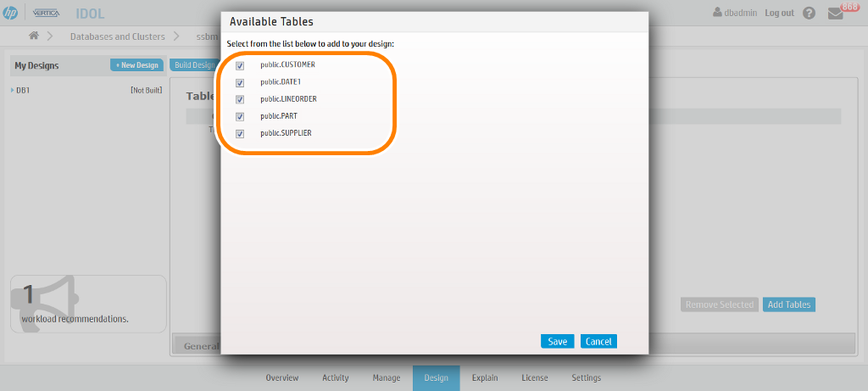868x391 pixels.
Task: Go to home via house icon
Action: (34, 36)
